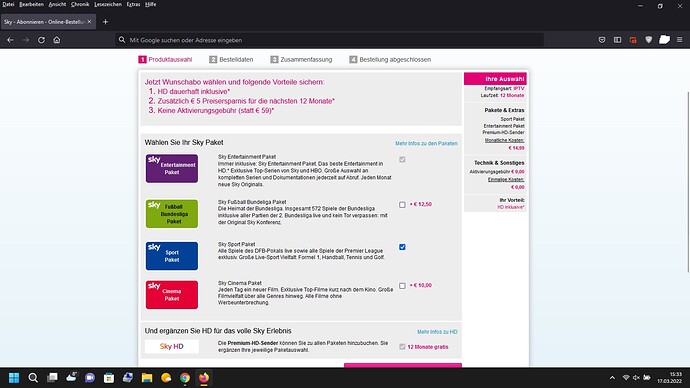This screenshot has height=388, width=690.
Task: Open the Lesezeichen menu
Action: pyautogui.click(x=108, y=4)
